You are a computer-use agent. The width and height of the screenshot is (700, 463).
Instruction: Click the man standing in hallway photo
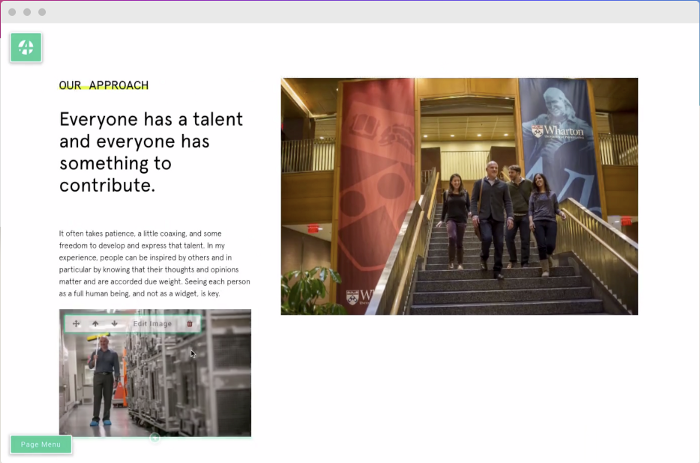pos(103,380)
